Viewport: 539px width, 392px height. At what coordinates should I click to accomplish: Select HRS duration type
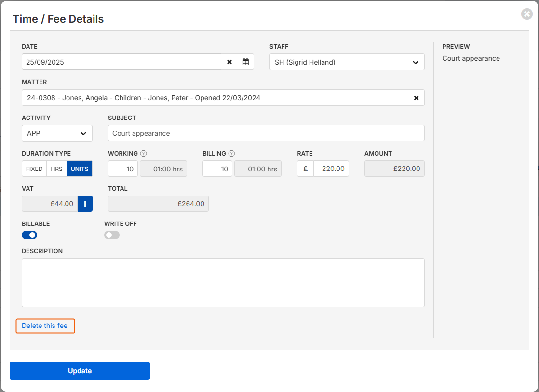(x=56, y=169)
